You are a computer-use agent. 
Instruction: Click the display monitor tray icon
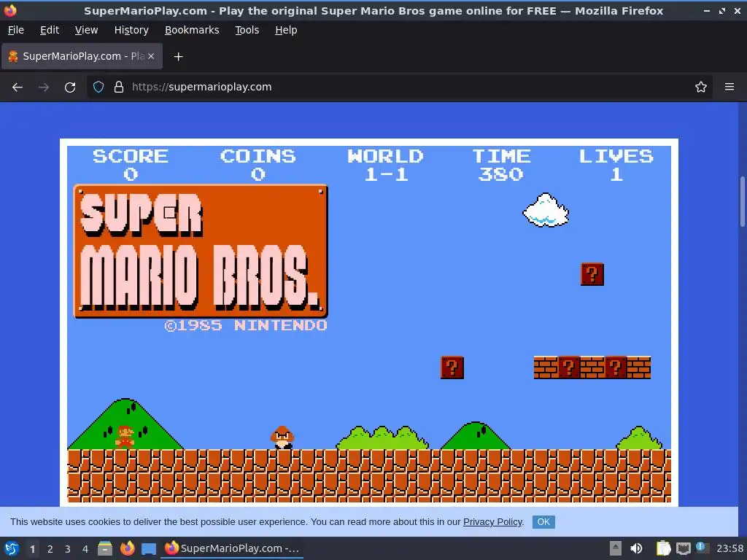[x=683, y=549]
